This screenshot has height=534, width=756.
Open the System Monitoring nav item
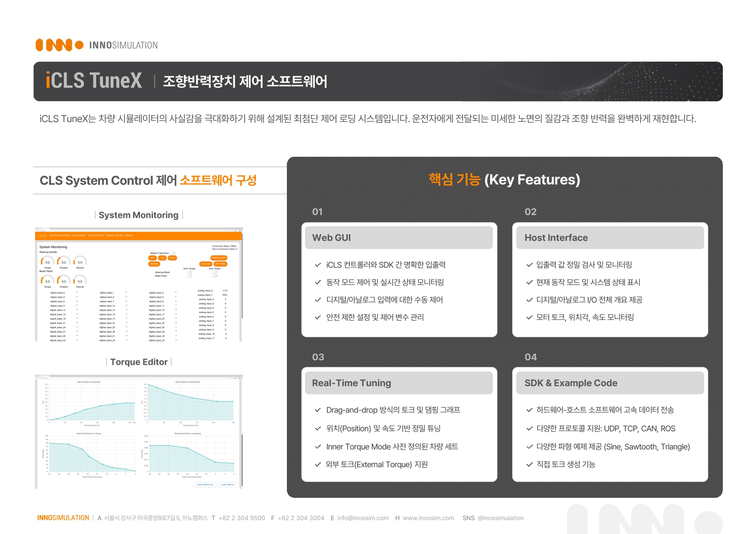[60, 236]
